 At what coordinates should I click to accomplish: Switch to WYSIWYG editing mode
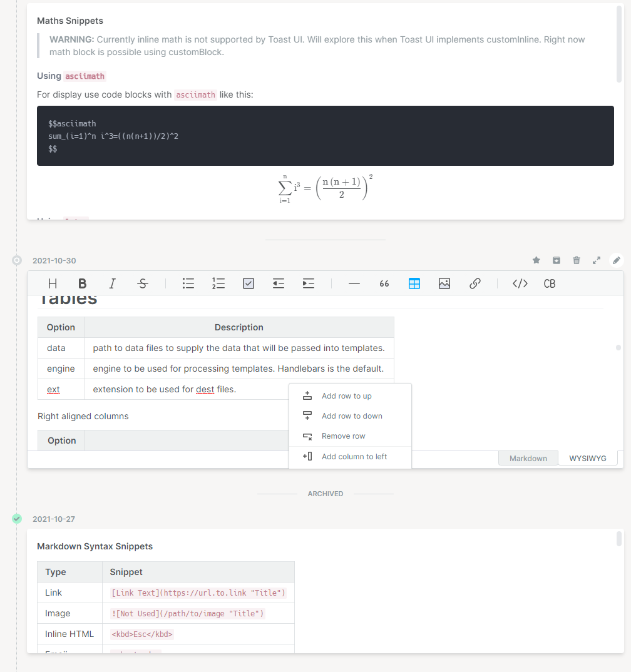(587, 458)
